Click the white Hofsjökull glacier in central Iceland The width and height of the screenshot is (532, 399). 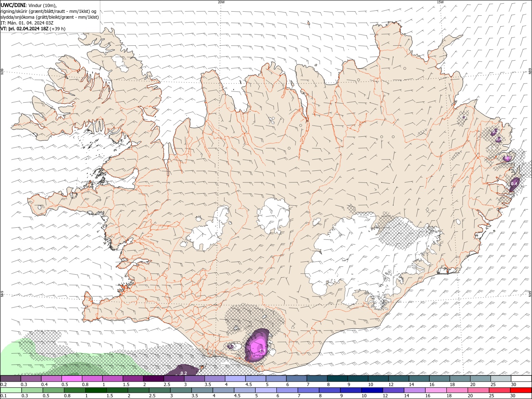tap(273, 215)
